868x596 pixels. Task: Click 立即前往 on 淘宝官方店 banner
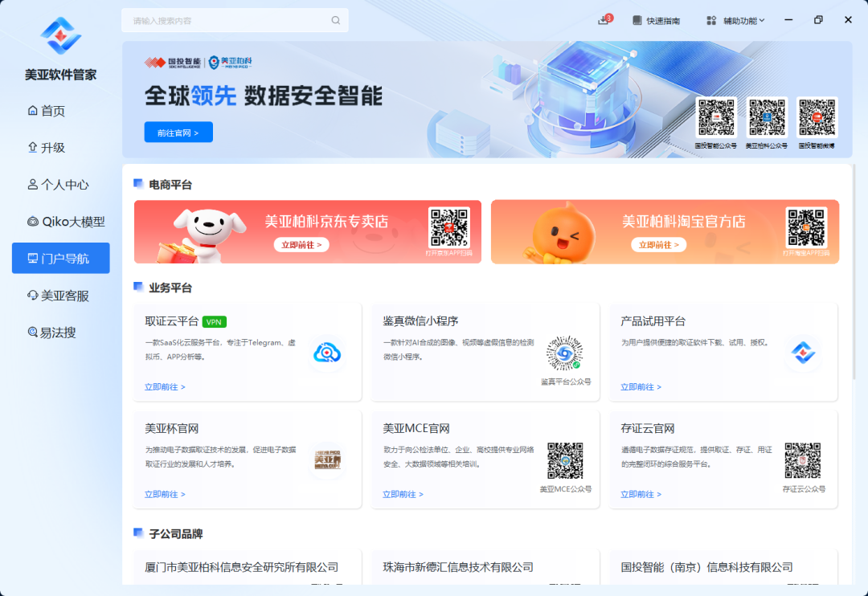(659, 245)
